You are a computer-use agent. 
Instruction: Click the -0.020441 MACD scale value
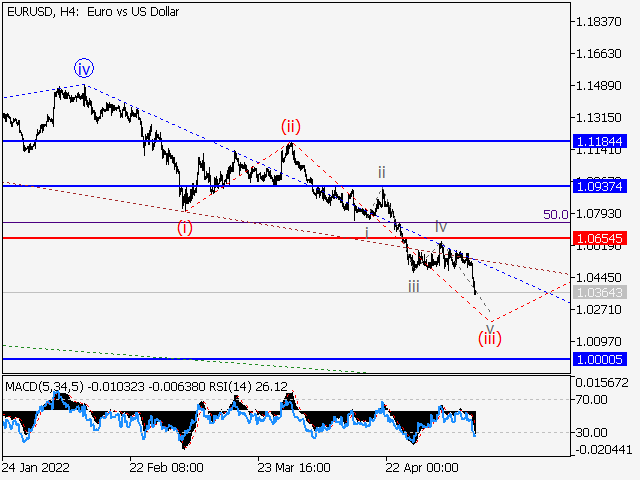pos(603,450)
